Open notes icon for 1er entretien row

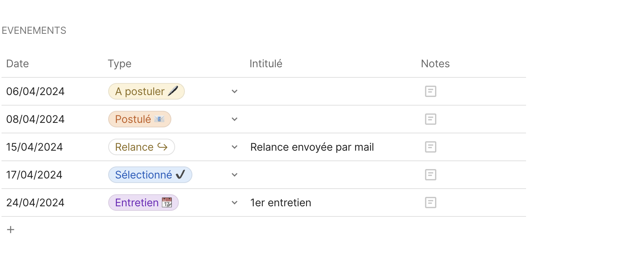(x=430, y=203)
